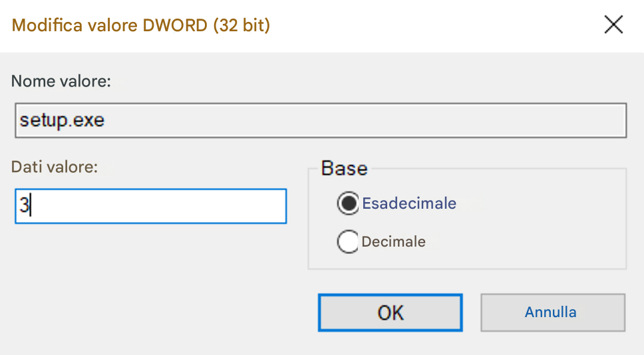Select the Esadecimale radio button

pos(348,203)
